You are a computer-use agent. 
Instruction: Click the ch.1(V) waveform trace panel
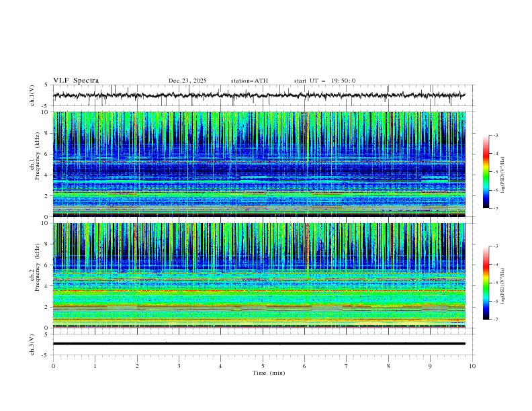pyautogui.click(x=262, y=95)
